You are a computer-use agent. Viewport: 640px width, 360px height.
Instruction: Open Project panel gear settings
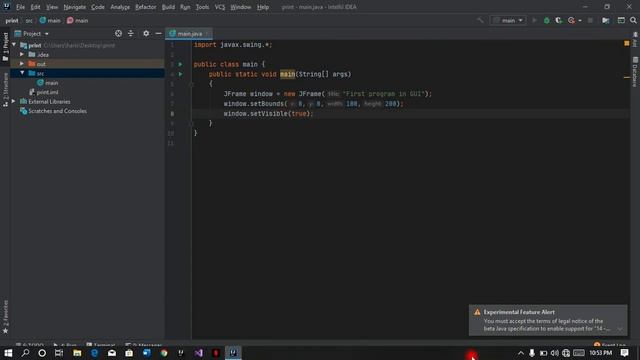[x=146, y=33]
